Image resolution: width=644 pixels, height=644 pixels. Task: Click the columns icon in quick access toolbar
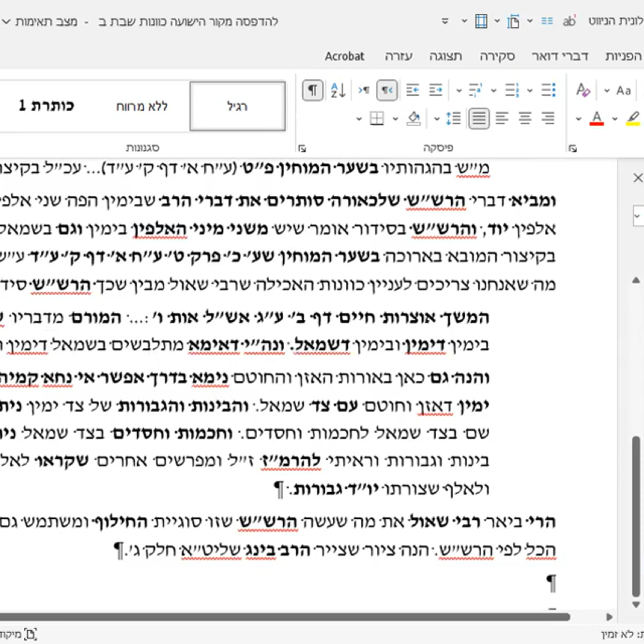click(x=547, y=21)
